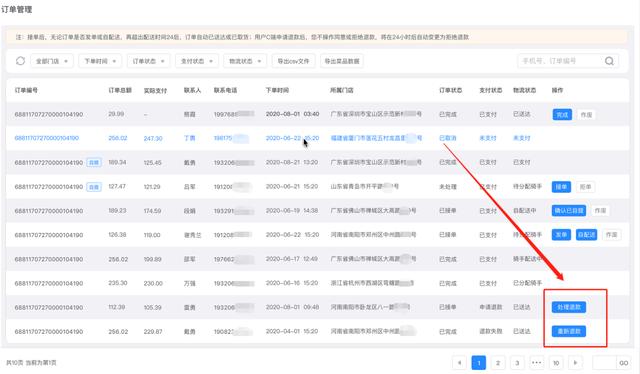Click the 2020-08-01 03:40 order time

click(292, 114)
